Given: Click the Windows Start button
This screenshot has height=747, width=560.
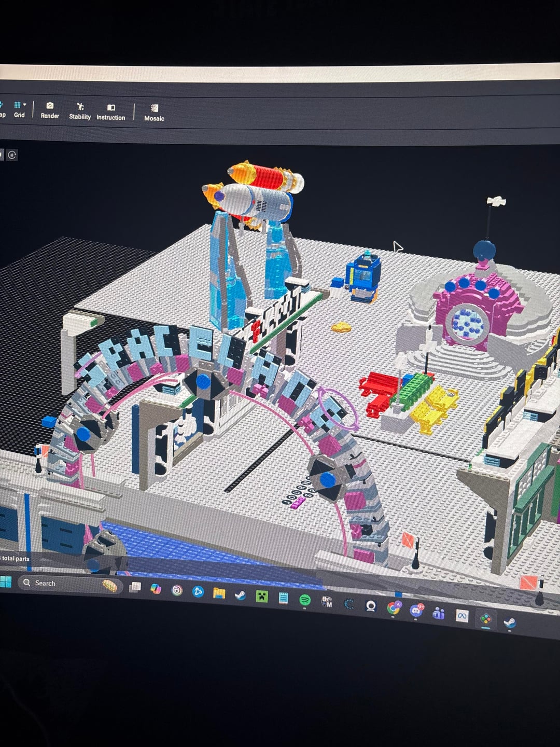Looking at the screenshot, I should pos(6,582).
